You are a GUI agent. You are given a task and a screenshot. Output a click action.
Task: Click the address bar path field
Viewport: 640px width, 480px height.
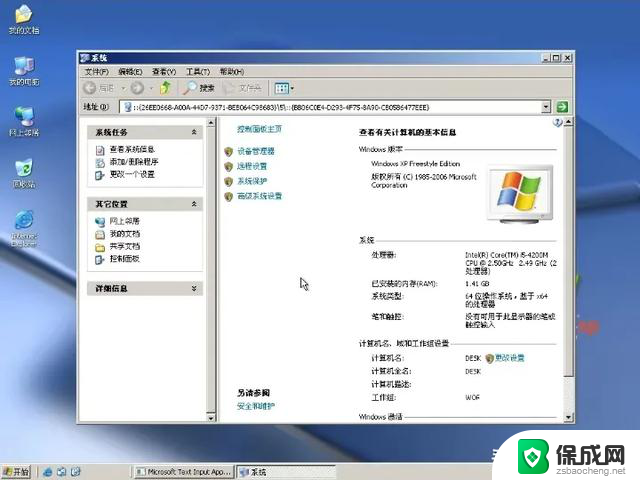(x=331, y=107)
